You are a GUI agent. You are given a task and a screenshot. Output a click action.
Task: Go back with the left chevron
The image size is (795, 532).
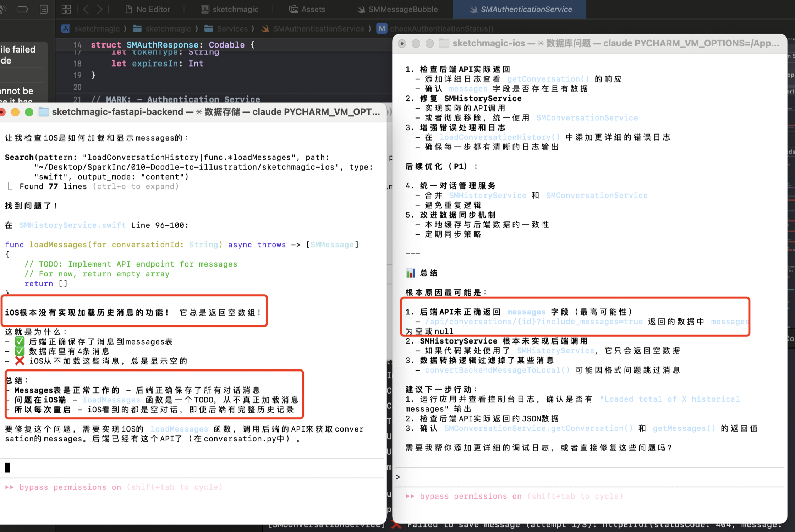(86, 9)
